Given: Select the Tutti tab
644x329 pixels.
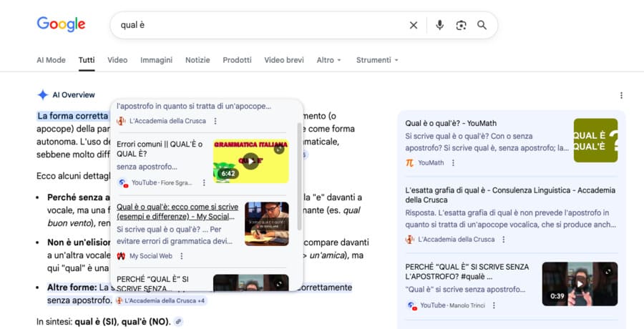Looking at the screenshot, I should pyautogui.click(x=87, y=60).
